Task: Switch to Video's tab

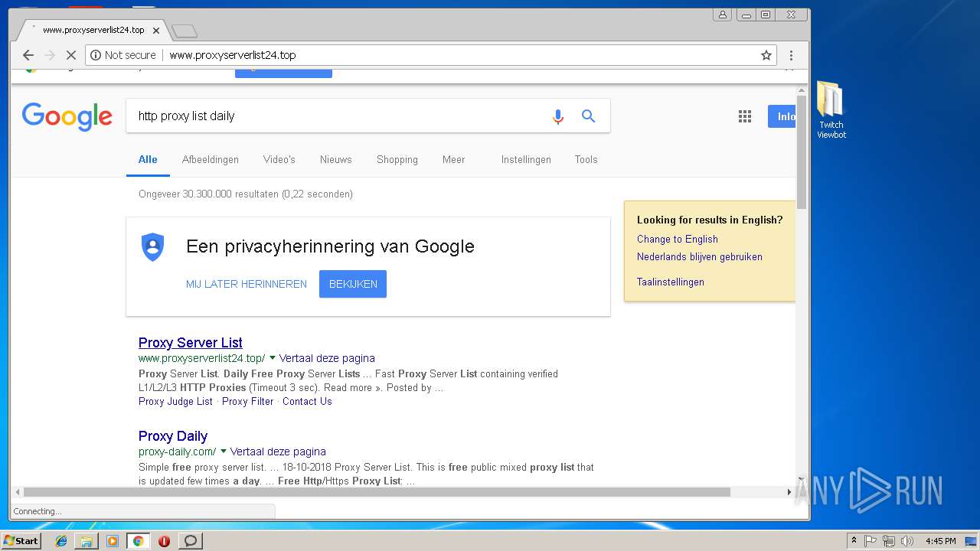Action: [279, 159]
